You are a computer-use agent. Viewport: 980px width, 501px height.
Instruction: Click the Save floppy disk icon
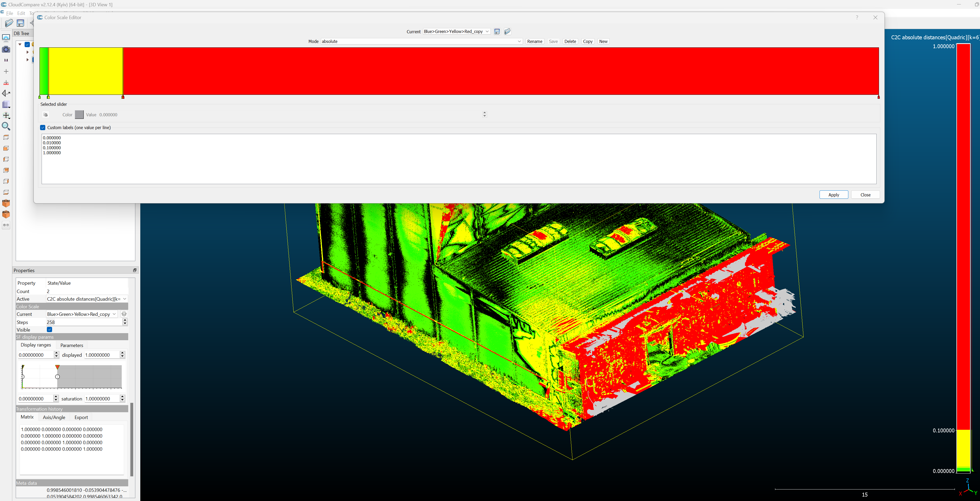pos(20,23)
